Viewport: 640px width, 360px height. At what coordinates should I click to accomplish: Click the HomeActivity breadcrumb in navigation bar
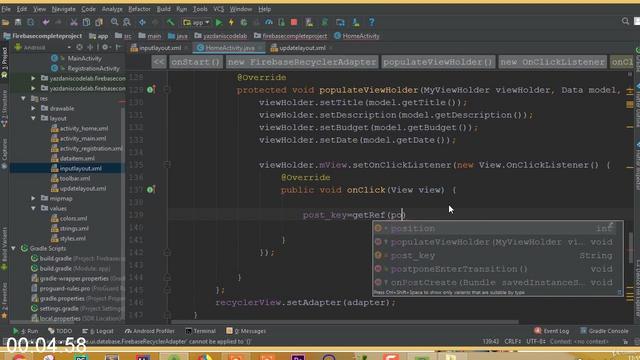click(357, 36)
